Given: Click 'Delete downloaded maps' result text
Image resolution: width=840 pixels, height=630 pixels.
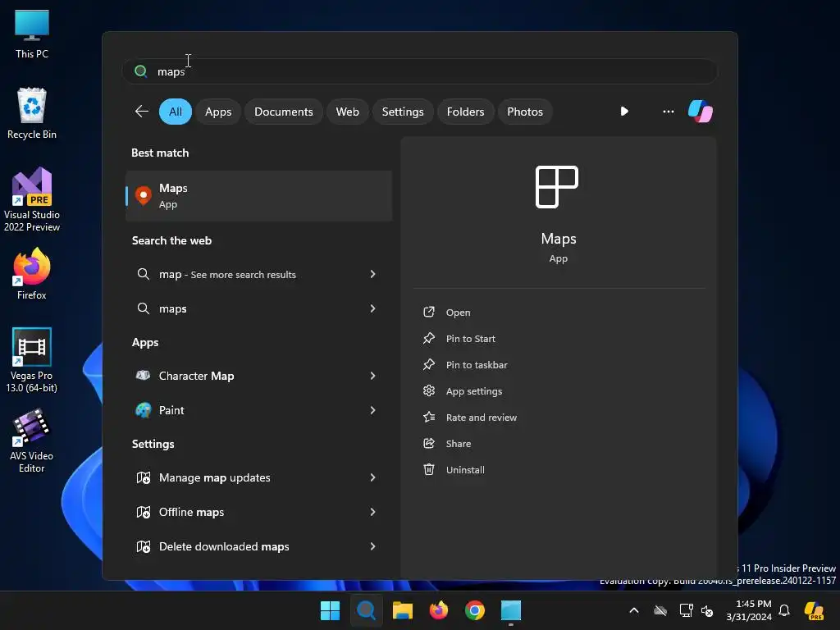Looking at the screenshot, I should 224,546.
